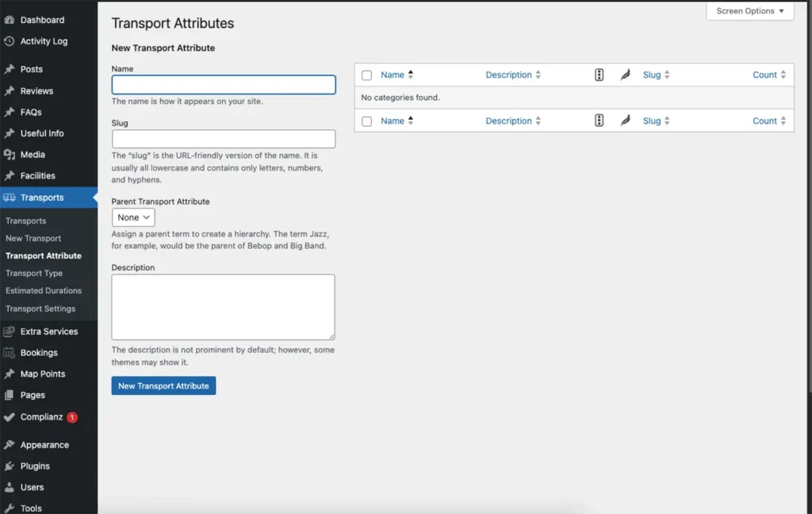Open the Parent Transport Attribute dropdown
This screenshot has width=812, height=514.
pyautogui.click(x=133, y=217)
